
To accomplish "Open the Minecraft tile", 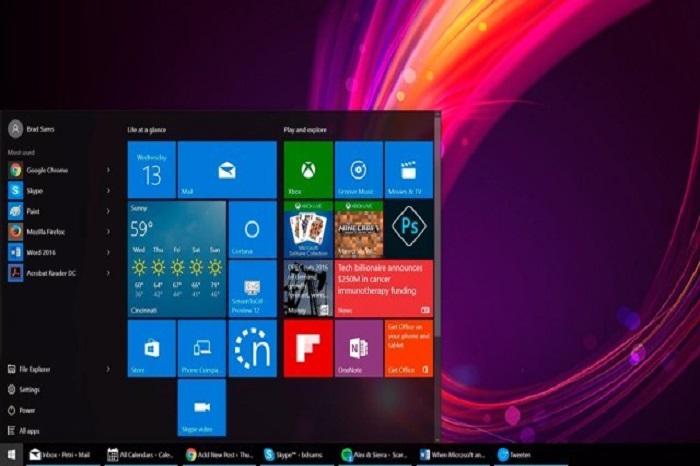I will tap(358, 229).
